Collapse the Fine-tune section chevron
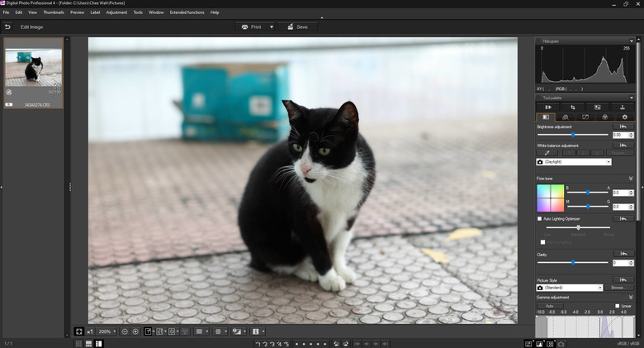Image resolution: width=644 pixels, height=348 pixels. coord(631,179)
